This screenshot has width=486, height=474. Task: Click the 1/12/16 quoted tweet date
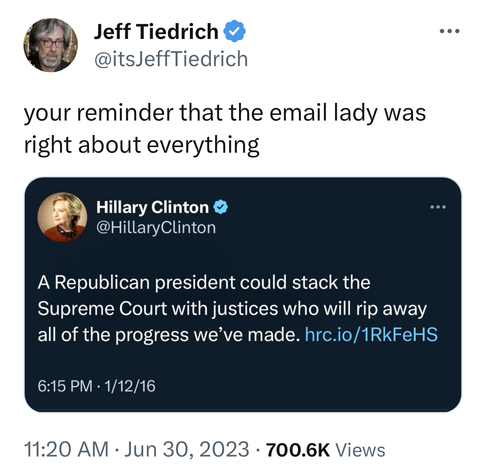click(130, 386)
